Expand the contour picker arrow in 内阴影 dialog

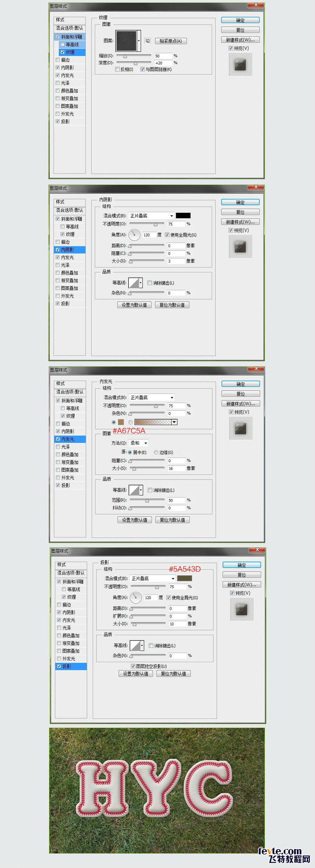click(141, 283)
